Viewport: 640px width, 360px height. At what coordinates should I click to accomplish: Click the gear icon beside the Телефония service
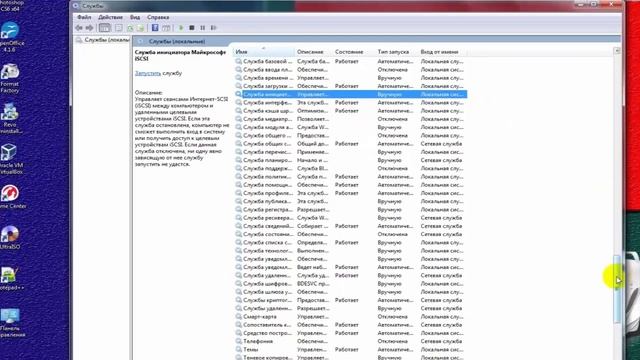(239, 341)
